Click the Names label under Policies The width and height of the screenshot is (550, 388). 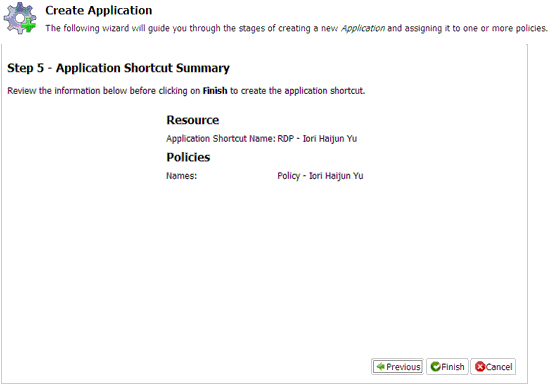pyautogui.click(x=181, y=176)
